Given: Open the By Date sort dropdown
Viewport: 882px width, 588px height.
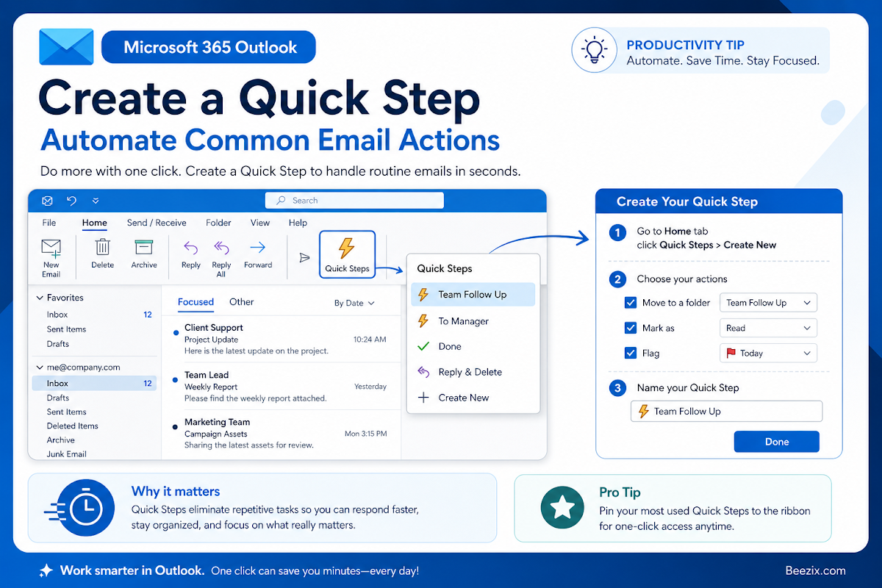Looking at the screenshot, I should (354, 303).
